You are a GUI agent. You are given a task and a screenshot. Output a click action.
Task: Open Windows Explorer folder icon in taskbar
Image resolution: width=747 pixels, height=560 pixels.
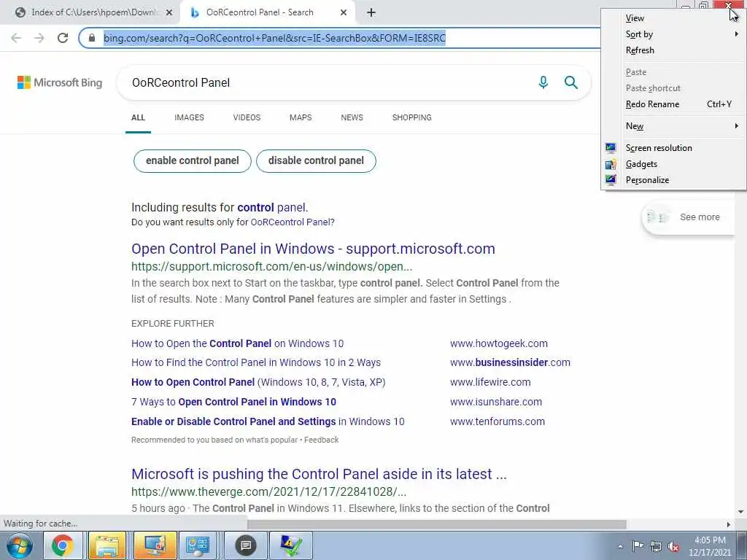click(x=107, y=545)
